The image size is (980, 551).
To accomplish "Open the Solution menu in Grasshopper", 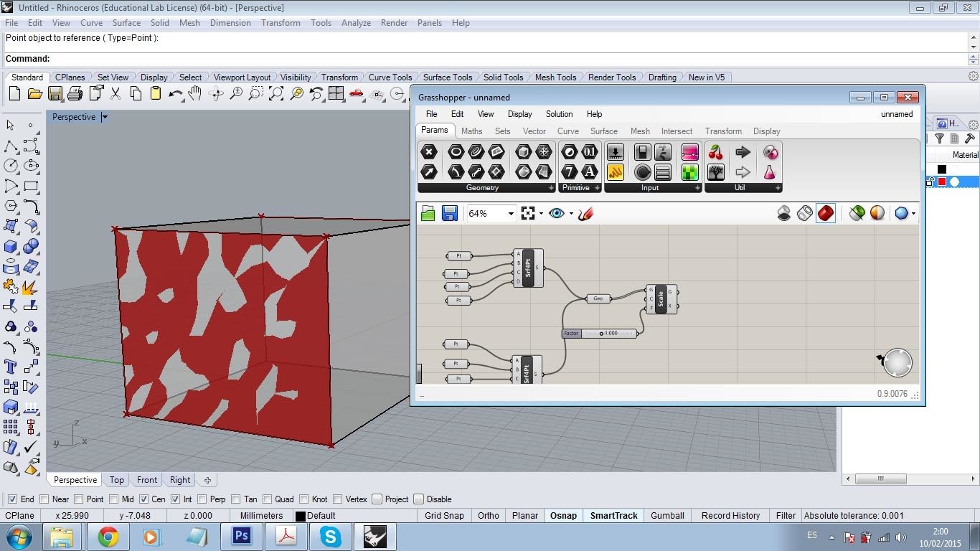I will (559, 114).
